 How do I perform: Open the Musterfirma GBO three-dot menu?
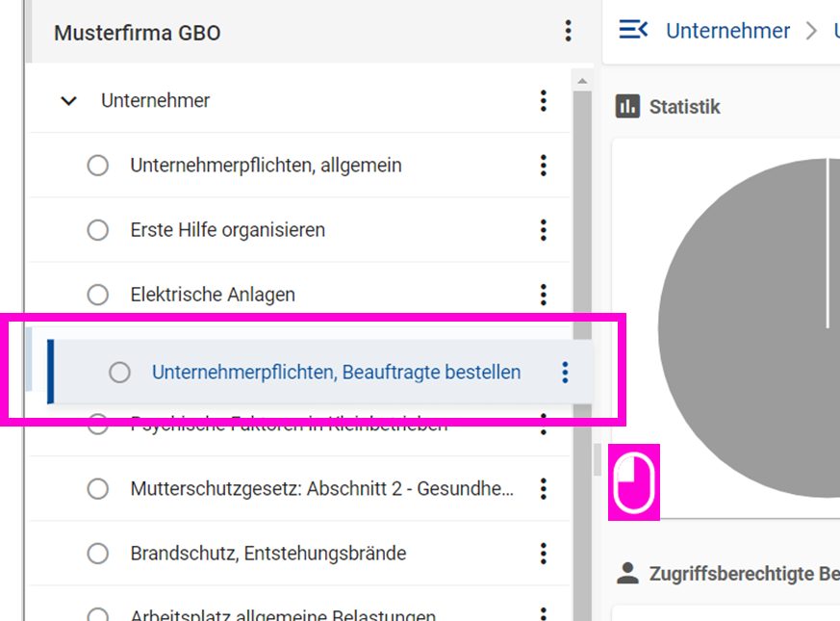click(x=568, y=32)
